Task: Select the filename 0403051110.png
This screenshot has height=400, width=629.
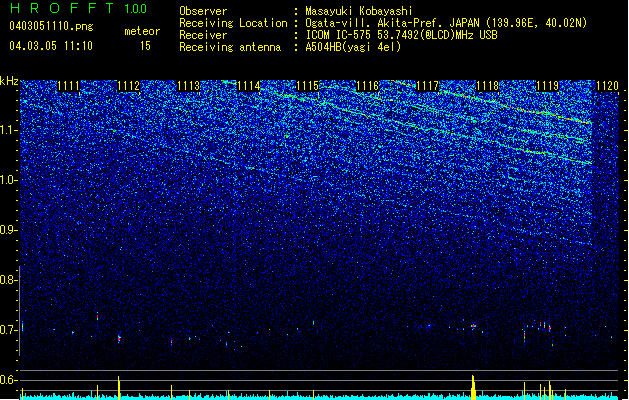Action: pyautogui.click(x=51, y=26)
